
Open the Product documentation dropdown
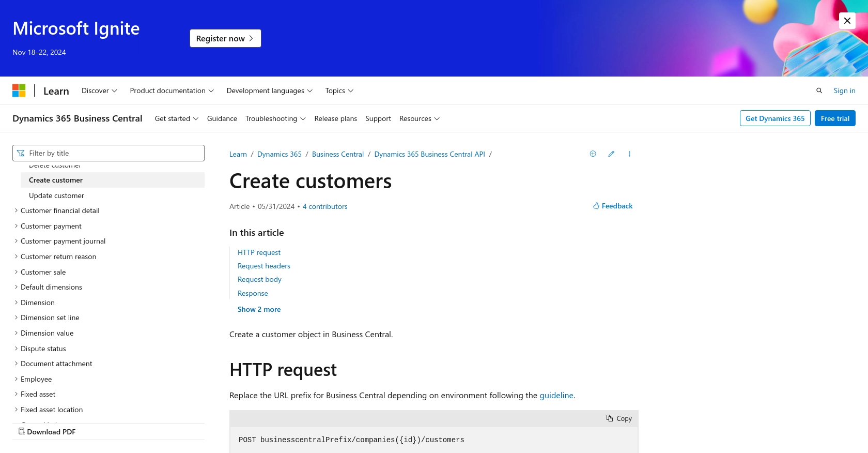coord(172,90)
